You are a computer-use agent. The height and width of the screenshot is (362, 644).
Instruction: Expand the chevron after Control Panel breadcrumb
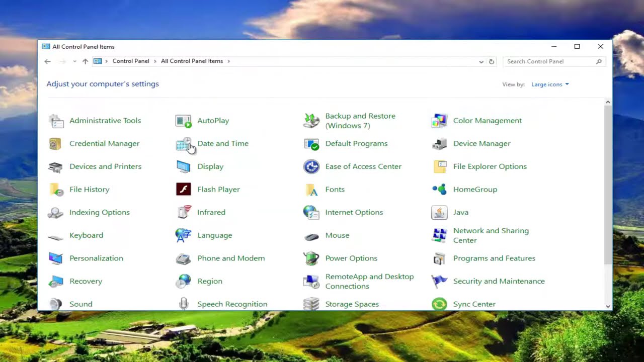tap(155, 61)
